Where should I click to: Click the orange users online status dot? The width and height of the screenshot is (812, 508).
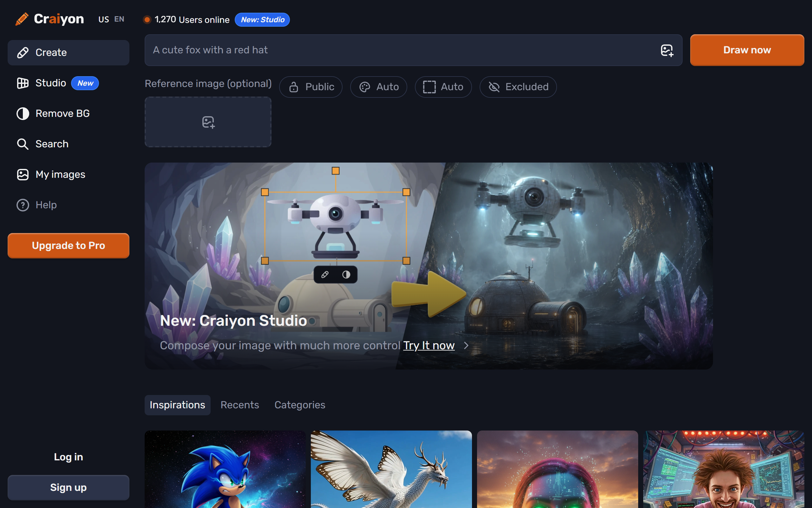[x=147, y=20]
